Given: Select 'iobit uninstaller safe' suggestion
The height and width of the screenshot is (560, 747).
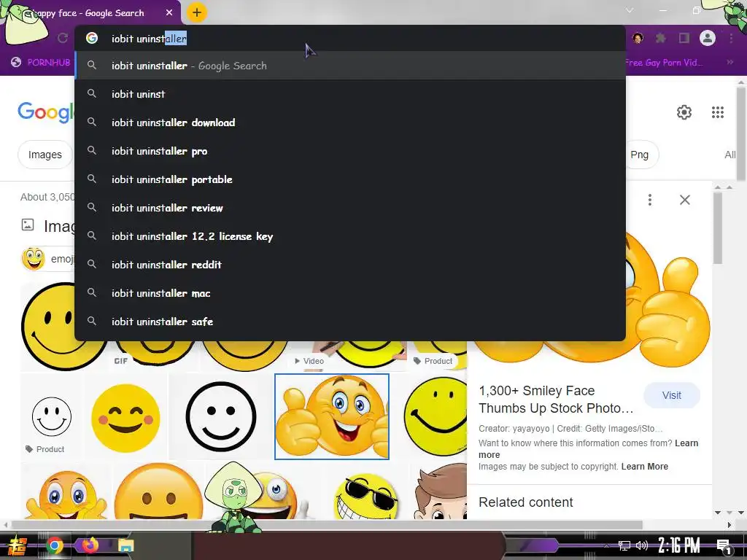Looking at the screenshot, I should 350,322.
